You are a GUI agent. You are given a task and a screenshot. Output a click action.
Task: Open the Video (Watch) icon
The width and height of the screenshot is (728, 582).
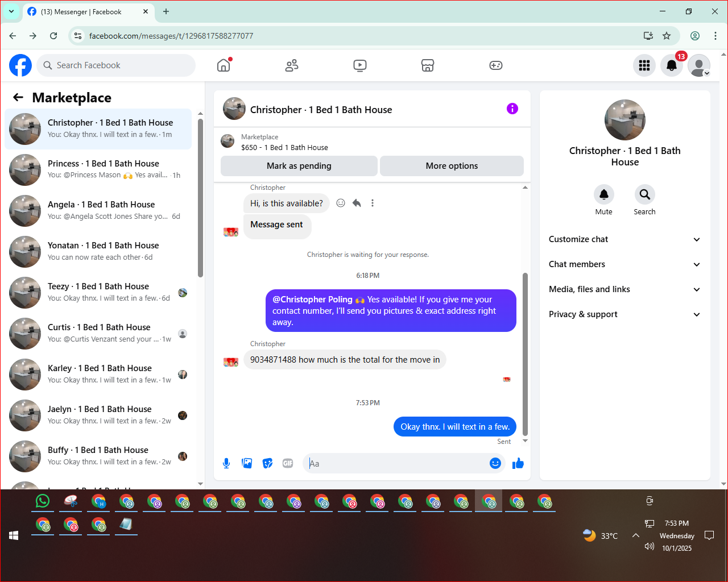pos(360,65)
